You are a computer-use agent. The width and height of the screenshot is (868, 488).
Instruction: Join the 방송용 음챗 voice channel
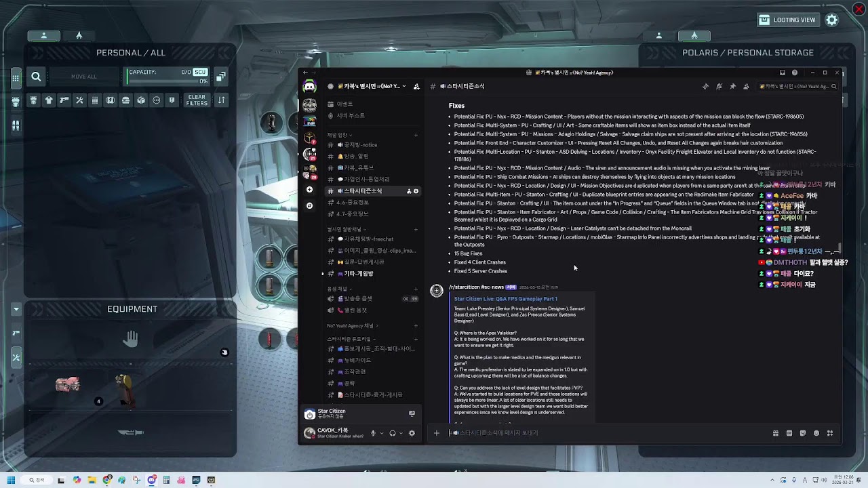(x=372, y=299)
